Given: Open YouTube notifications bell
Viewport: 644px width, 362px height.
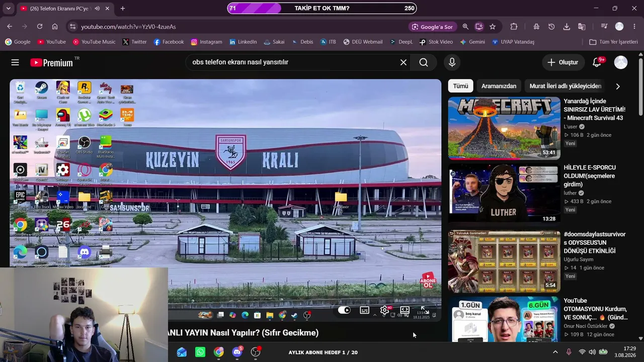Looking at the screenshot, I should (x=597, y=62).
